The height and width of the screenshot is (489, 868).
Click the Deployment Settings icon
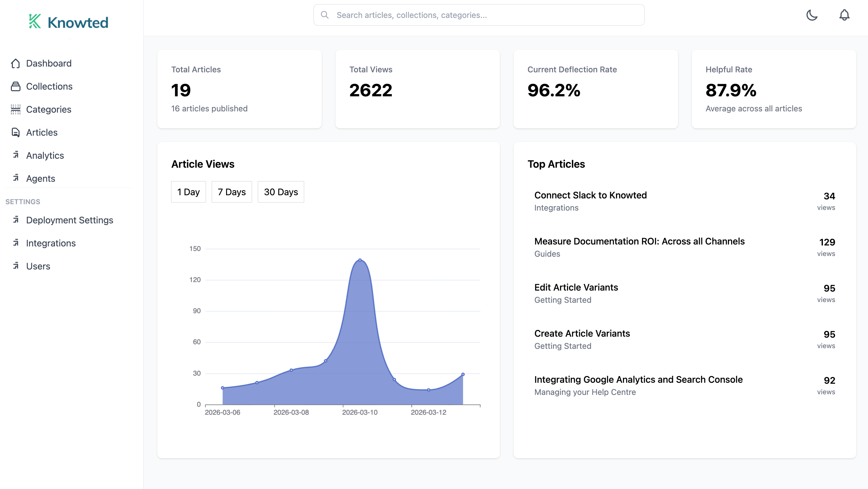click(x=16, y=220)
